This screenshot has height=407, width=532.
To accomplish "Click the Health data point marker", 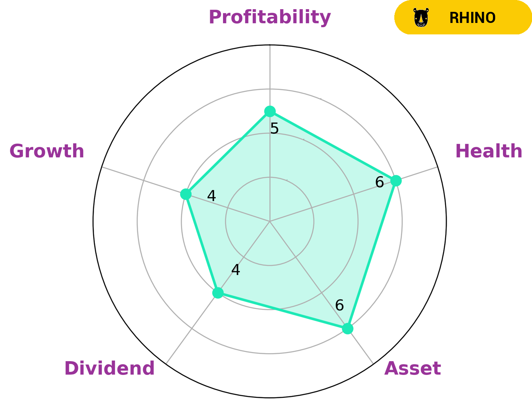I will pyautogui.click(x=396, y=181).
